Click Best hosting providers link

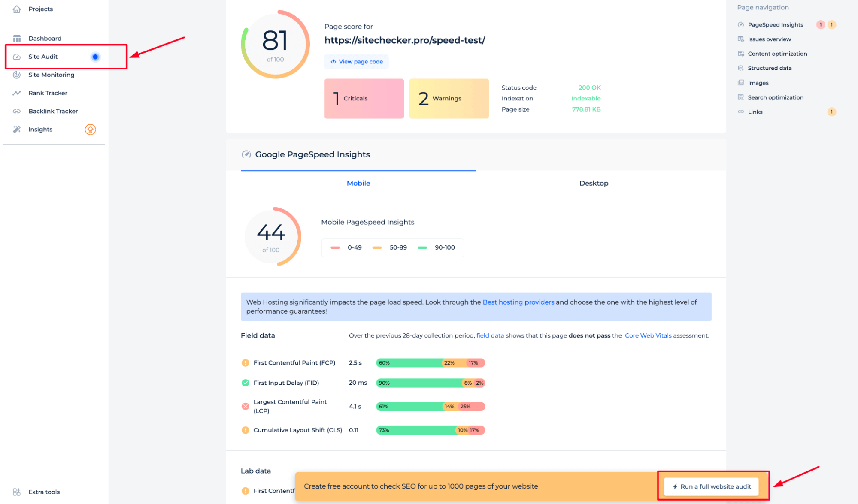(x=518, y=302)
